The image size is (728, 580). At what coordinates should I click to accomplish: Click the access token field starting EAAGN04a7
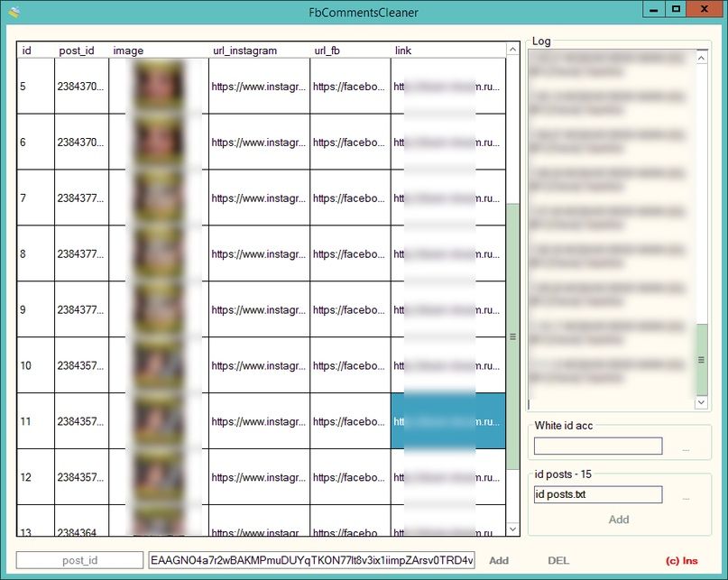click(x=311, y=560)
